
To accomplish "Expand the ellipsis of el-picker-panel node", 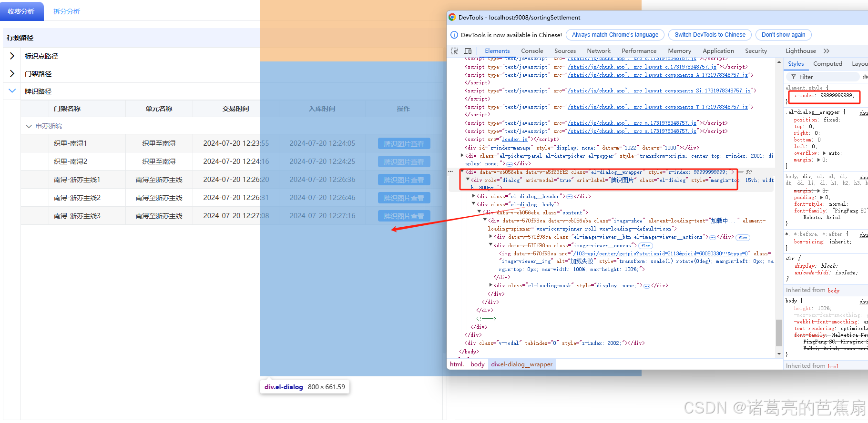I will [x=510, y=164].
